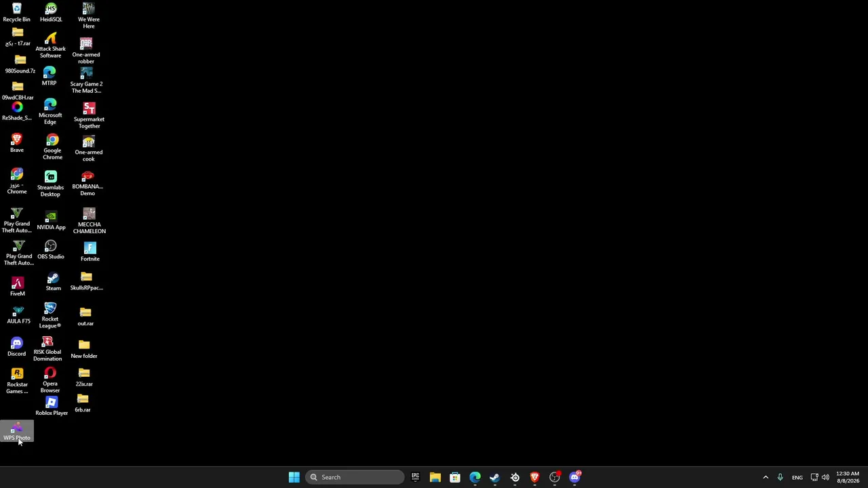This screenshot has height=488, width=868.
Task: Select the MTRP desktop shortcut
Action: 49,76
